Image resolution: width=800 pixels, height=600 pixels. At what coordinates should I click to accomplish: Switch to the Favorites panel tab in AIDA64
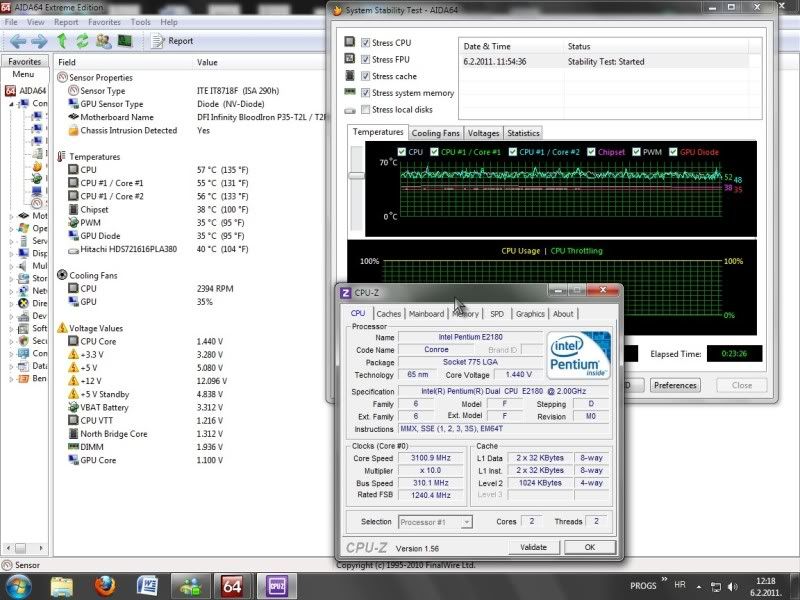24,61
